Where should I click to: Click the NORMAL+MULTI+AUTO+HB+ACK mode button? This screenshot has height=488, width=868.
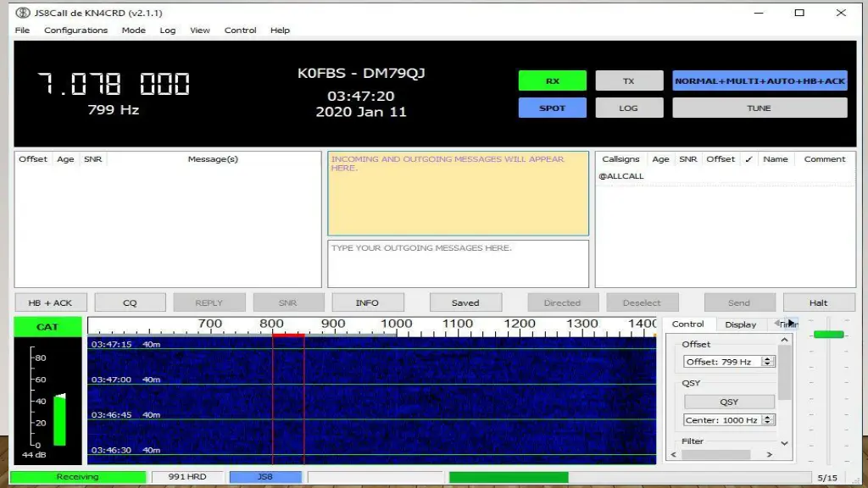(759, 80)
